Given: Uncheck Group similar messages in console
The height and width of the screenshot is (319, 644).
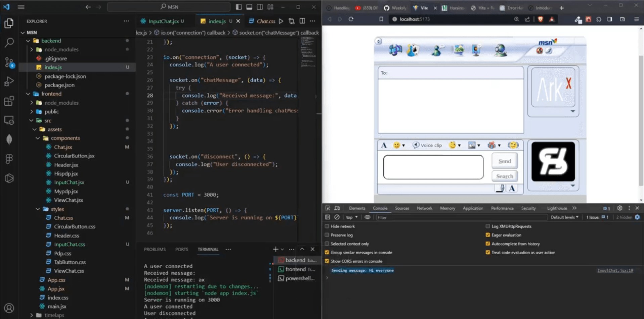Looking at the screenshot, I should click(327, 252).
